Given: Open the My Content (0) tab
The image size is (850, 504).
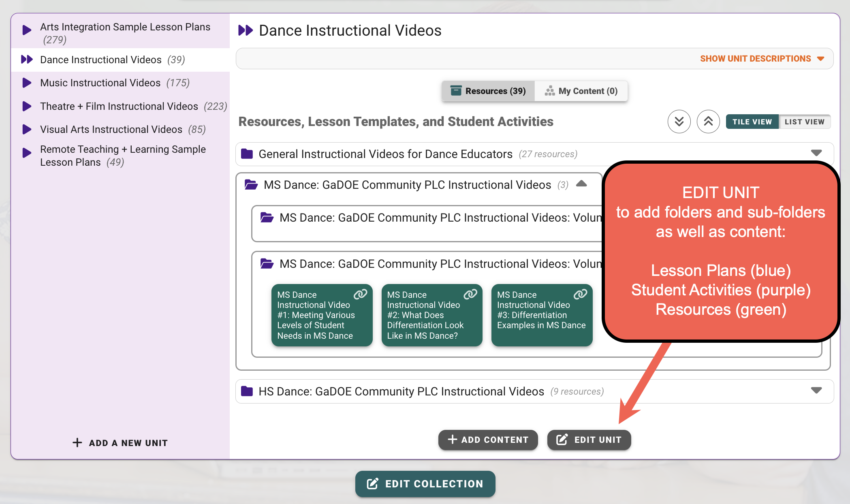Looking at the screenshot, I should (581, 91).
